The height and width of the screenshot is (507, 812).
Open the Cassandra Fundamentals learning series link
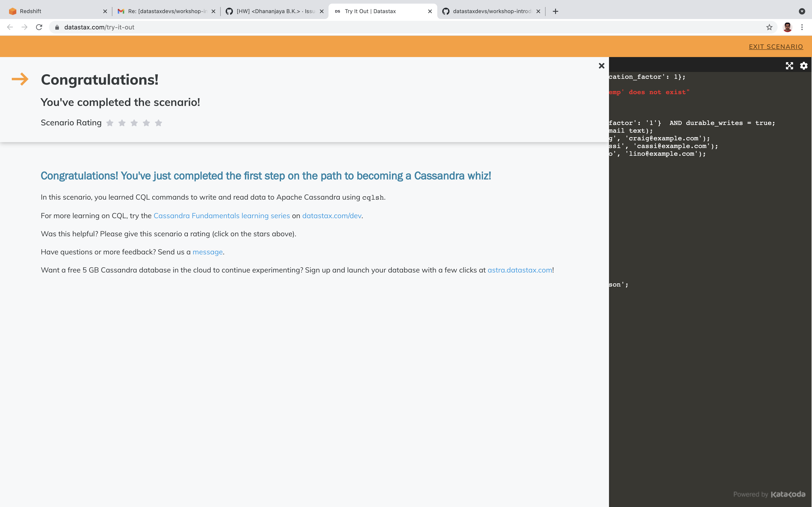(222, 216)
